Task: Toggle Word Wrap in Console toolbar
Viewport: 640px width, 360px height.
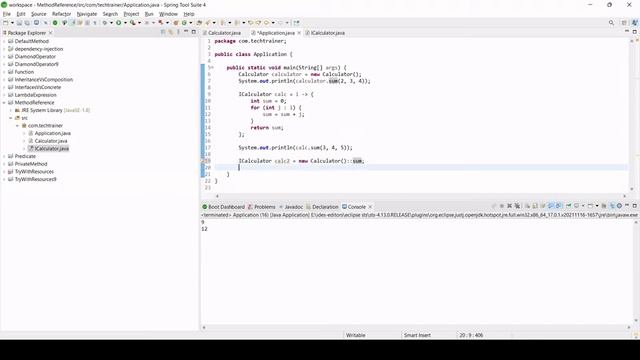Action: (x=542, y=206)
